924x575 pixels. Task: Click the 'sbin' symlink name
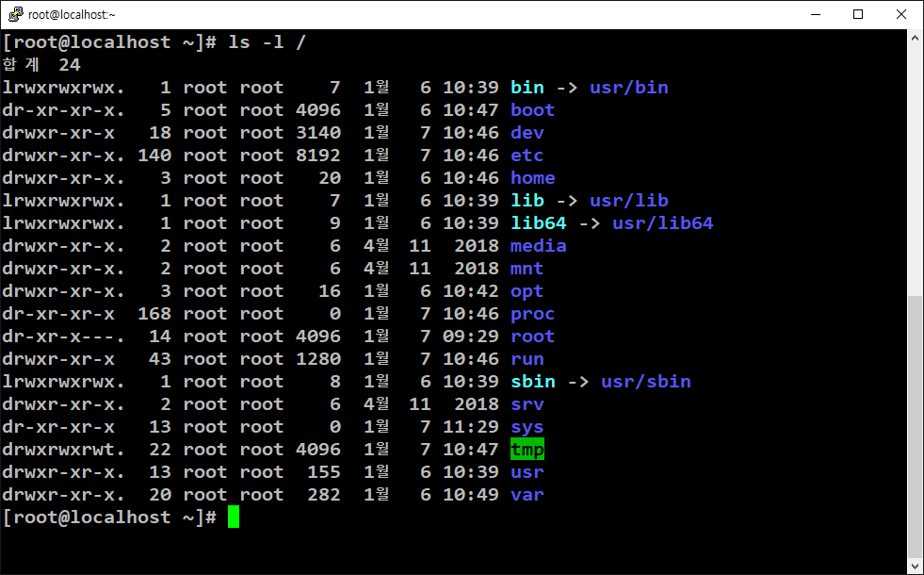click(532, 382)
